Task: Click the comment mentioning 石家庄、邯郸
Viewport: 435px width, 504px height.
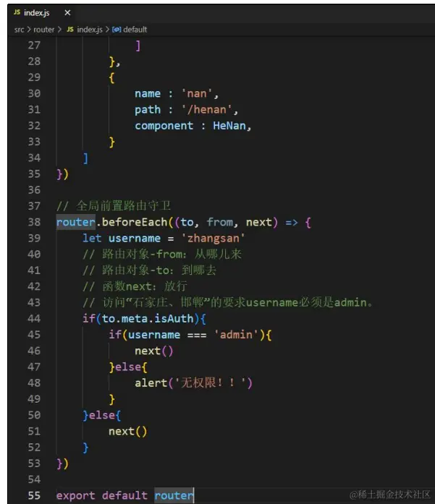Action: 228,302
